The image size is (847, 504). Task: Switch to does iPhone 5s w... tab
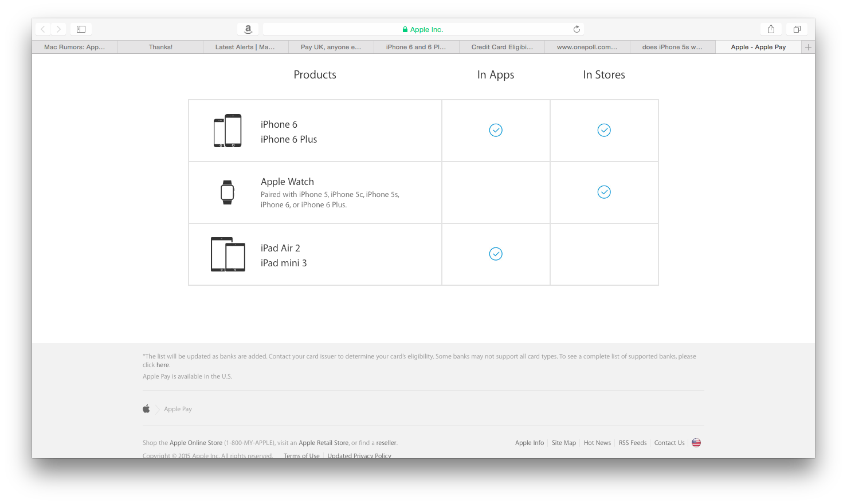click(672, 47)
